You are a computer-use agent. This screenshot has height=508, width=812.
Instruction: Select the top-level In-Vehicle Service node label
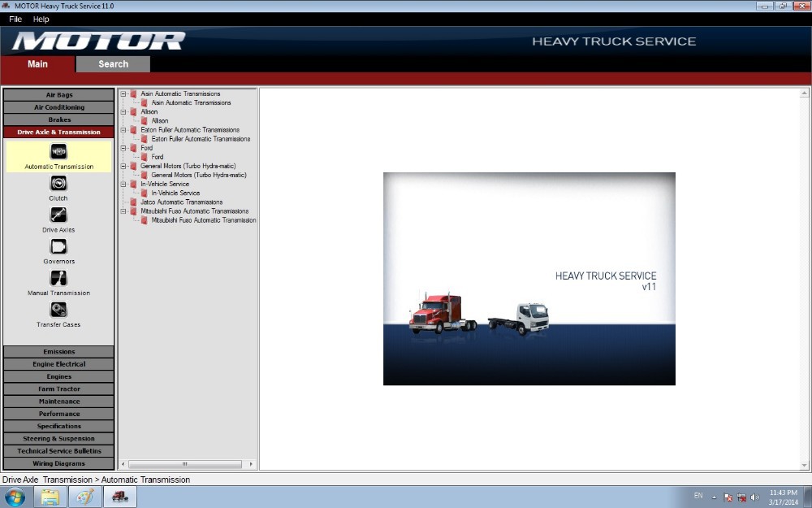(165, 184)
